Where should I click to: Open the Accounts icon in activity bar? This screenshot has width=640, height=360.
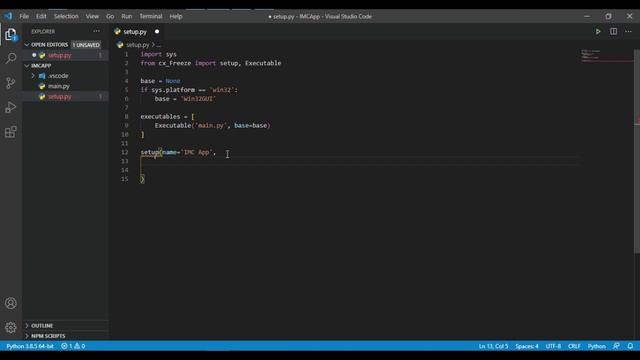[x=11, y=303]
